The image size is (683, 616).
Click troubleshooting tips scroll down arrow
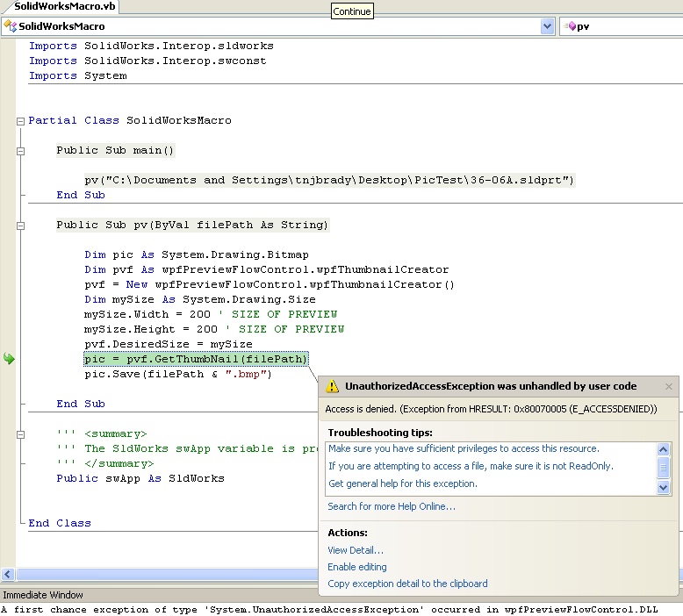click(x=664, y=488)
